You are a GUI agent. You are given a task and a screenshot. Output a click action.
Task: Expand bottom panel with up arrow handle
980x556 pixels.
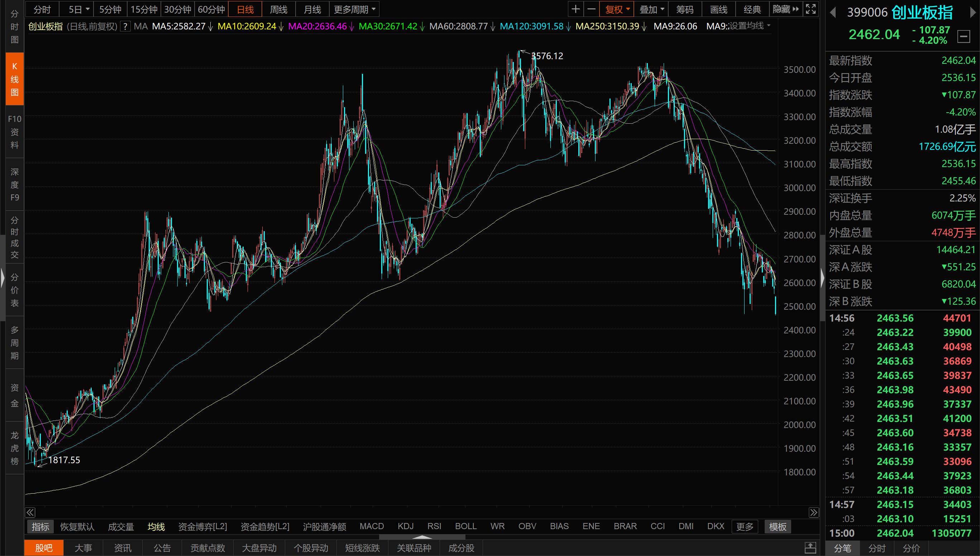pyautogui.click(x=422, y=537)
